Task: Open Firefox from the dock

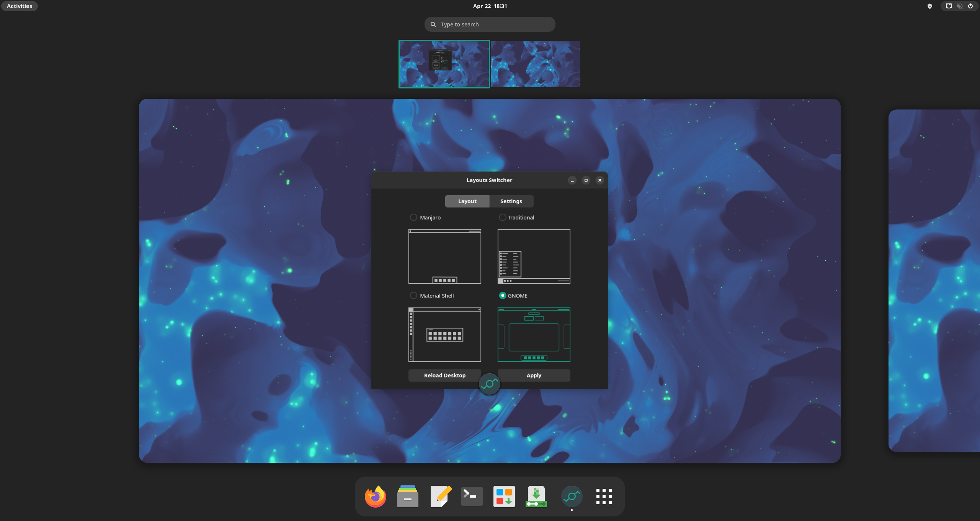Action: (374, 496)
